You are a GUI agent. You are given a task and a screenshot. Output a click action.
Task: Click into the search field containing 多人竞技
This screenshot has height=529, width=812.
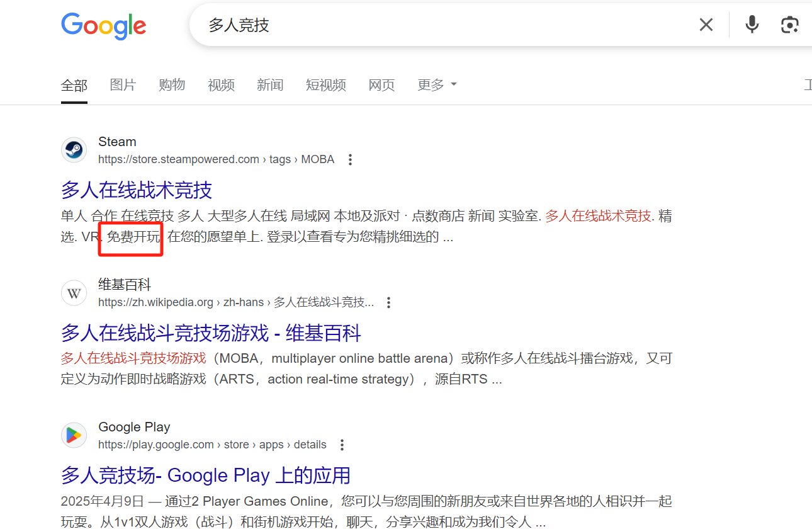click(x=441, y=25)
